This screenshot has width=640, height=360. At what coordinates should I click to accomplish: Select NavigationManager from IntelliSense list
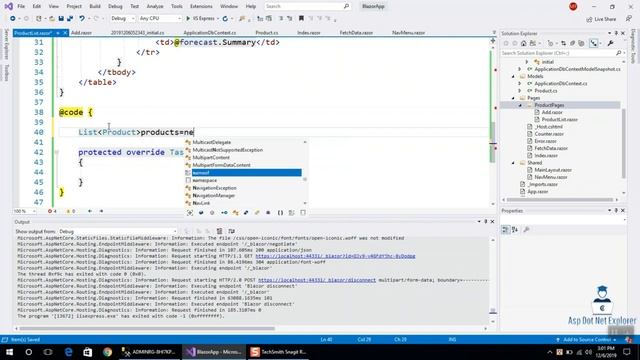[214, 196]
